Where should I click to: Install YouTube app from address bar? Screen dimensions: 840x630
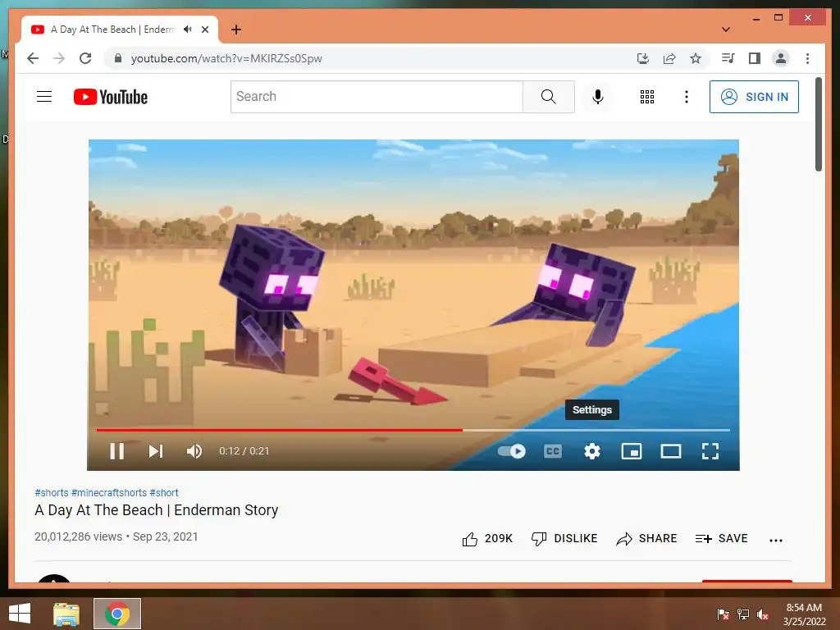click(643, 58)
